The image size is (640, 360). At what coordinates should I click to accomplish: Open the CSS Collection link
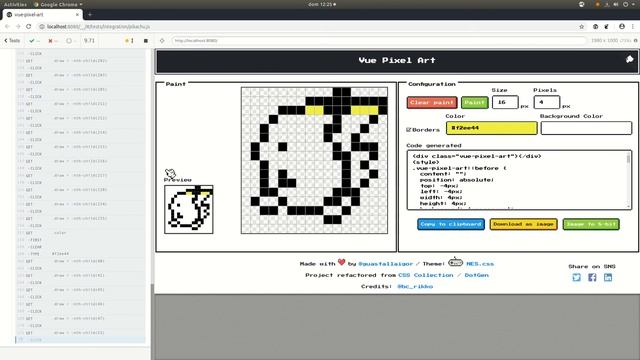[426, 275]
